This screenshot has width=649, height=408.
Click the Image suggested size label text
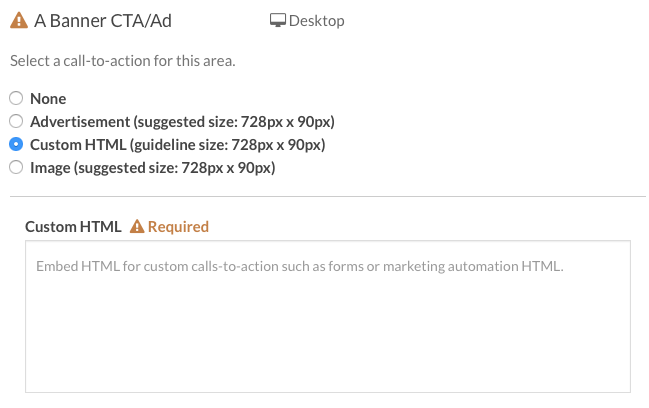[153, 168]
